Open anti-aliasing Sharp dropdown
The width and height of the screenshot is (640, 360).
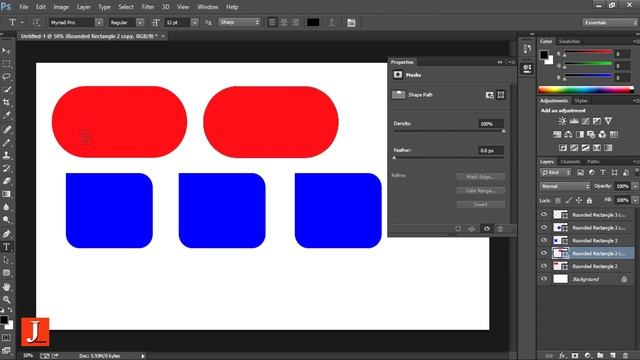(x=239, y=22)
